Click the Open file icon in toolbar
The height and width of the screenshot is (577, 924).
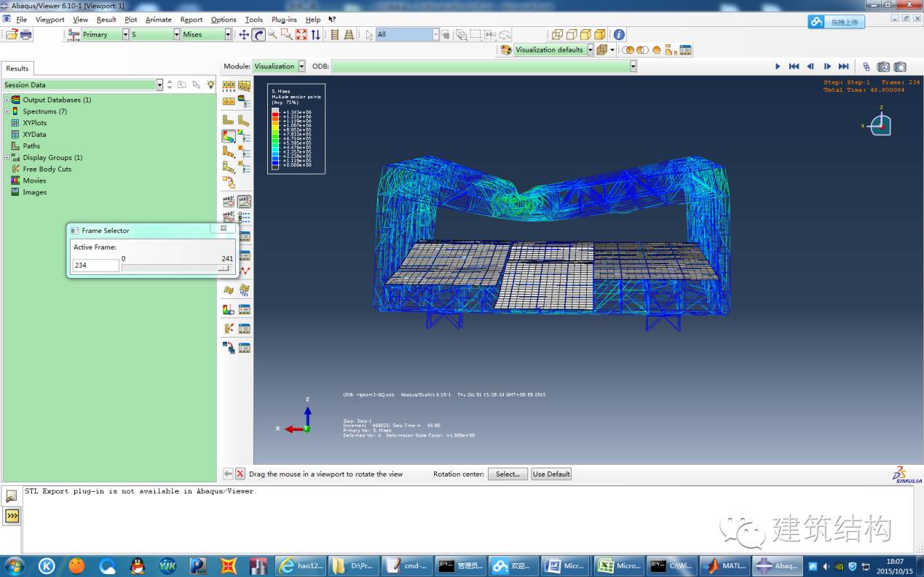[x=12, y=34]
